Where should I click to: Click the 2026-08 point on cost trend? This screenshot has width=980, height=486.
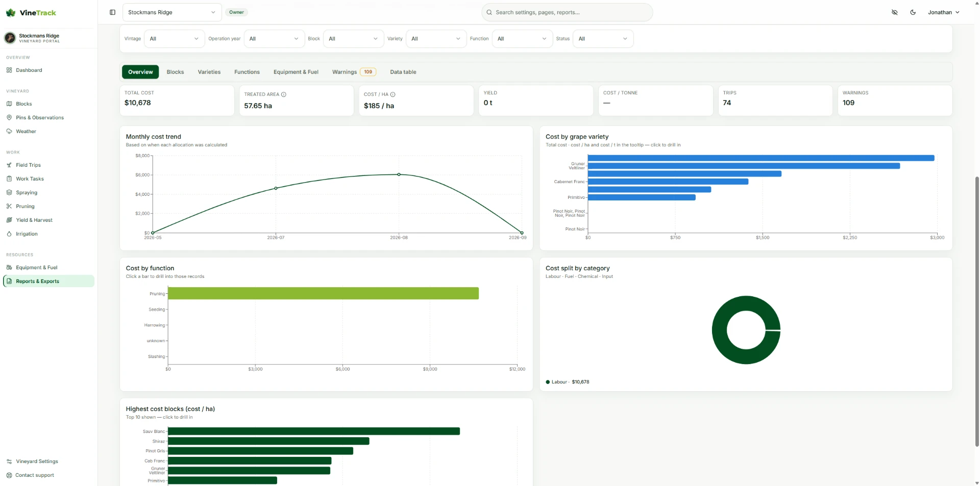click(399, 174)
